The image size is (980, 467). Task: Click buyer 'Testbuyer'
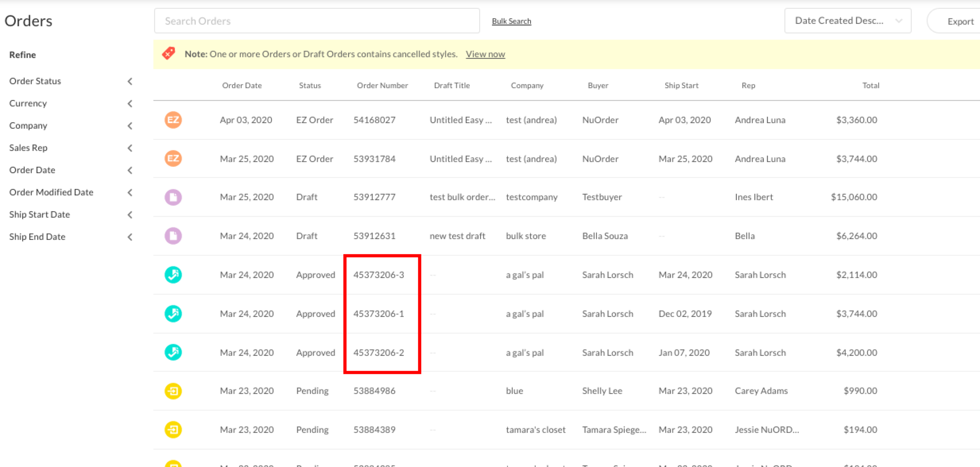(x=602, y=197)
